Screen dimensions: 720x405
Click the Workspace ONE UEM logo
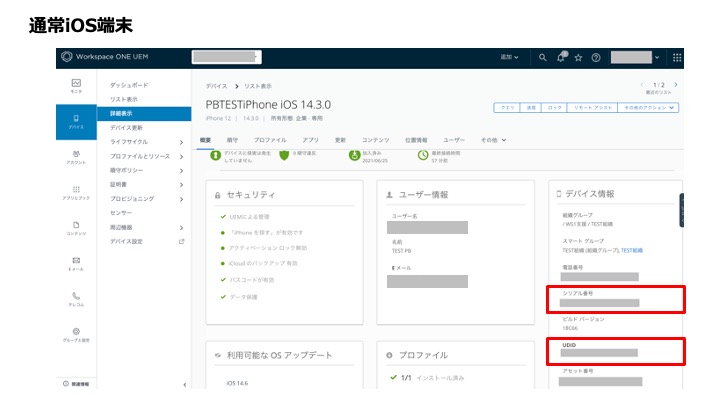pos(105,56)
